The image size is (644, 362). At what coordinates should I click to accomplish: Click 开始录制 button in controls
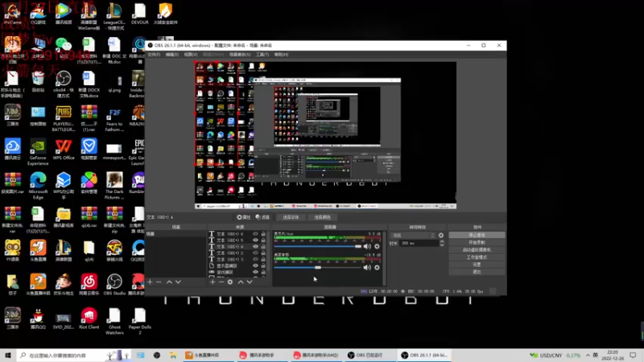pos(477,243)
